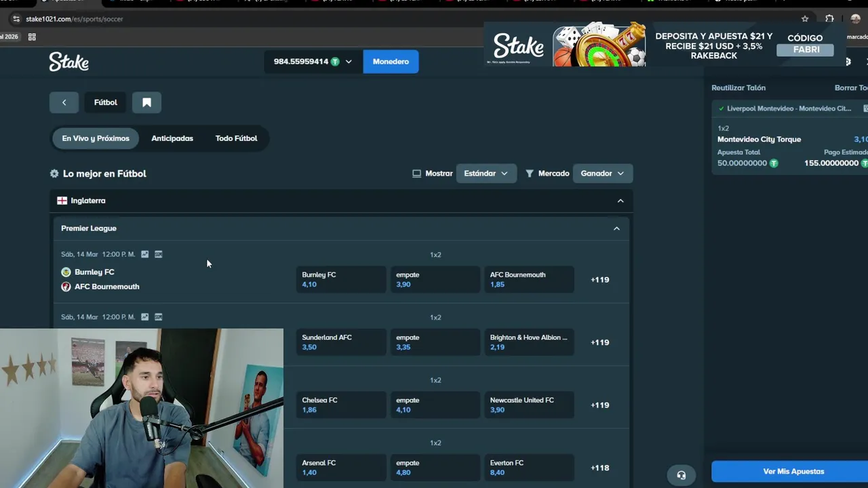The height and width of the screenshot is (488, 868).
Task: Click the AFC Bournemouth team crest
Action: [66, 287]
